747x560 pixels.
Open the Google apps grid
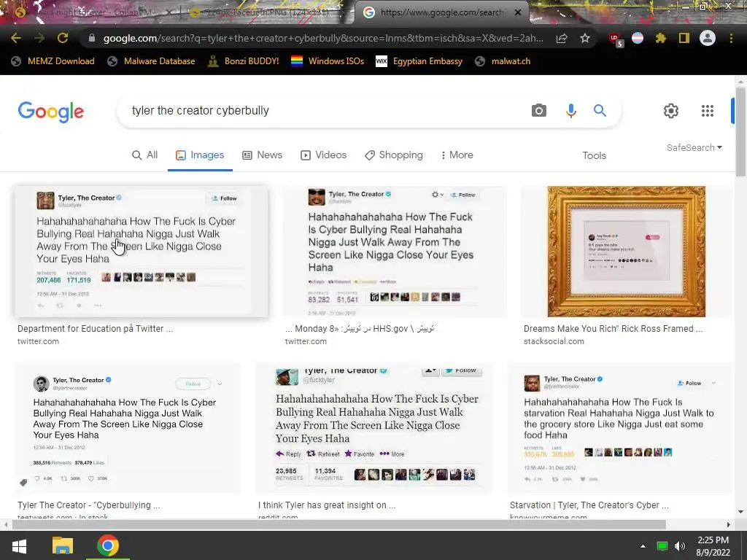point(708,111)
